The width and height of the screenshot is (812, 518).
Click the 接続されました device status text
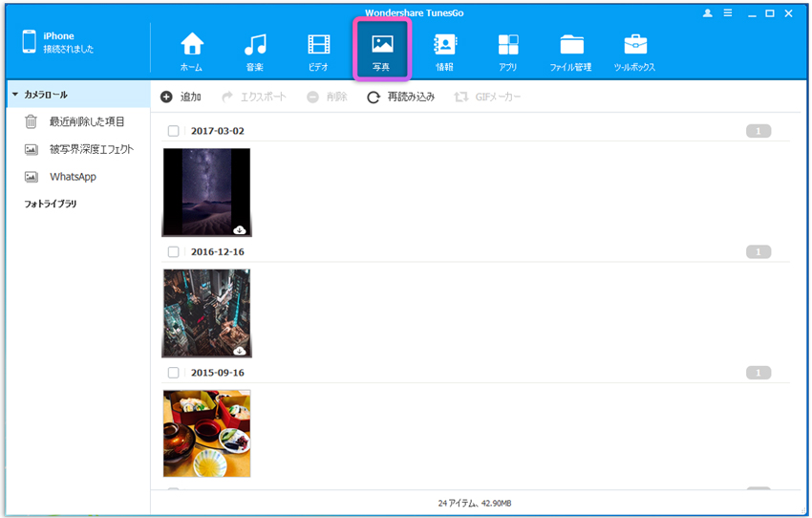69,49
